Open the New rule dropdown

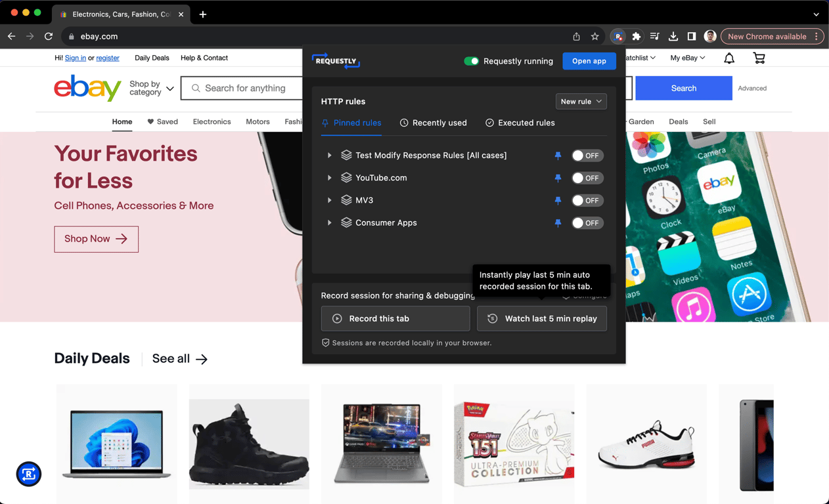pos(581,101)
